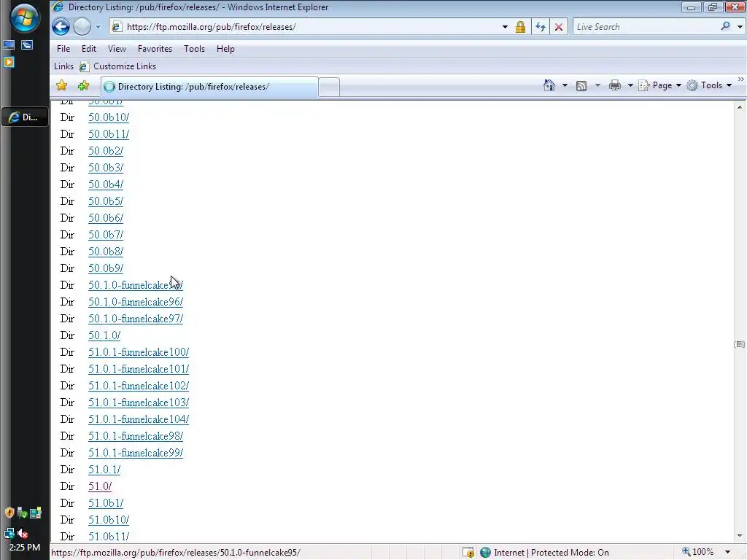Click the Back navigation arrow button
747x560 pixels.
(x=61, y=27)
